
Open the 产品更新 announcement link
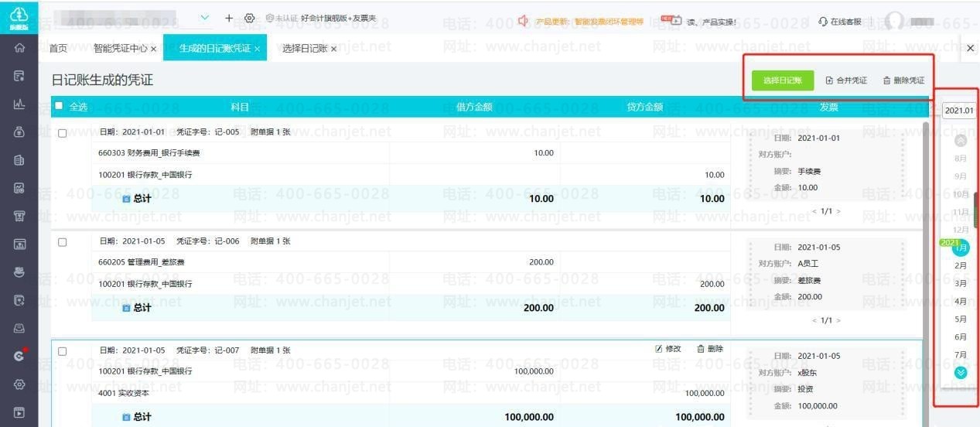click(591, 22)
